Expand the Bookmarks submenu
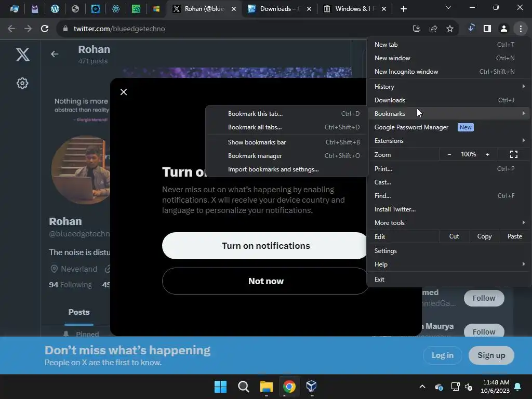This screenshot has height=399, width=532. coord(449,114)
